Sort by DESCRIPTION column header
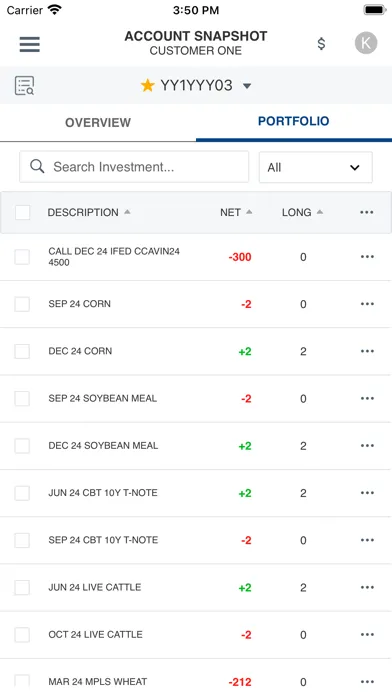 [x=83, y=212]
